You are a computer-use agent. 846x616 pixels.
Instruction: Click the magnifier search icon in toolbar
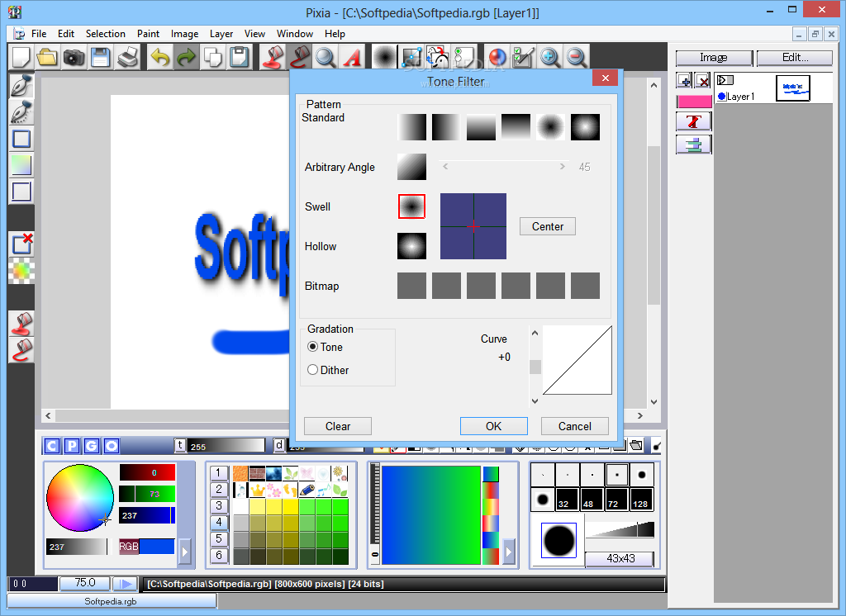(326, 57)
